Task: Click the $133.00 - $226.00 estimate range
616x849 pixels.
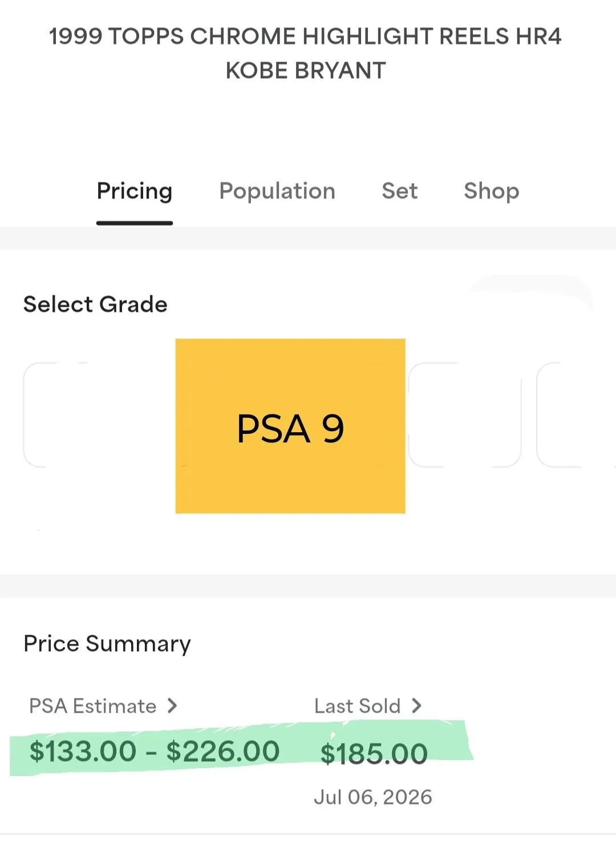Action: pyautogui.click(x=155, y=751)
